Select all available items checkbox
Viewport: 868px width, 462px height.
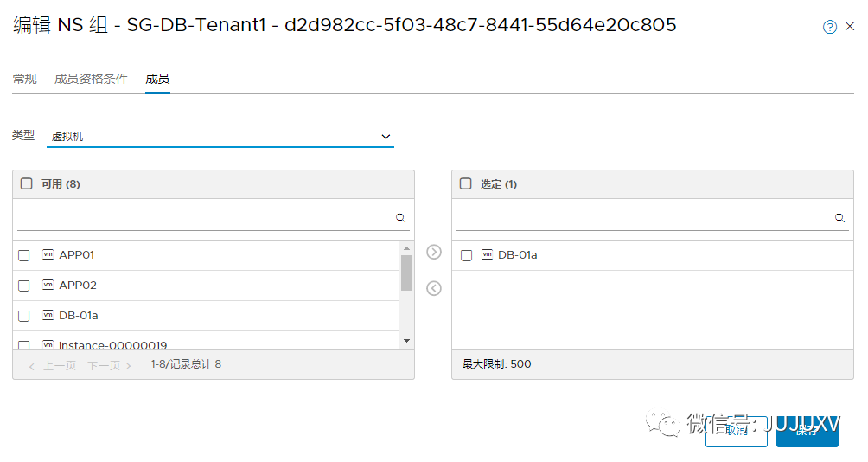point(27,183)
